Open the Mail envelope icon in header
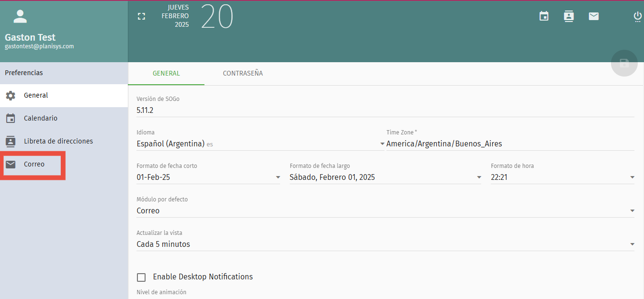The width and height of the screenshot is (644, 299). click(594, 16)
